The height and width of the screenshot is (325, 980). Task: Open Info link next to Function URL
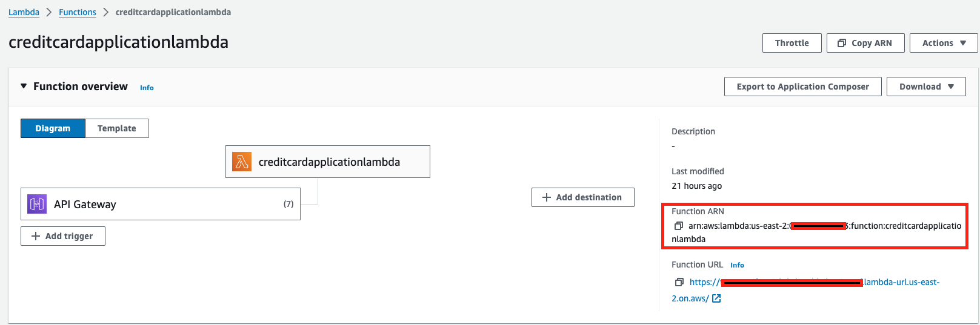[737, 265]
